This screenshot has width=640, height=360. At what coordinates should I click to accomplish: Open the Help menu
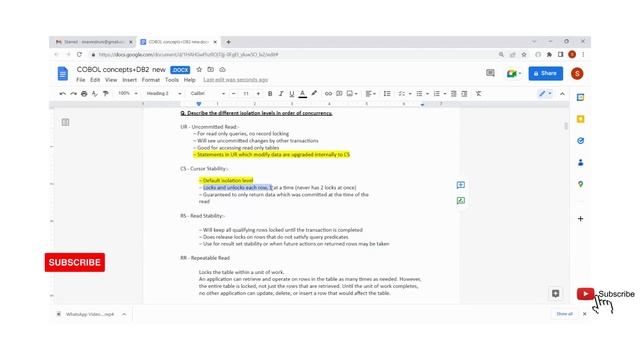[x=189, y=80]
